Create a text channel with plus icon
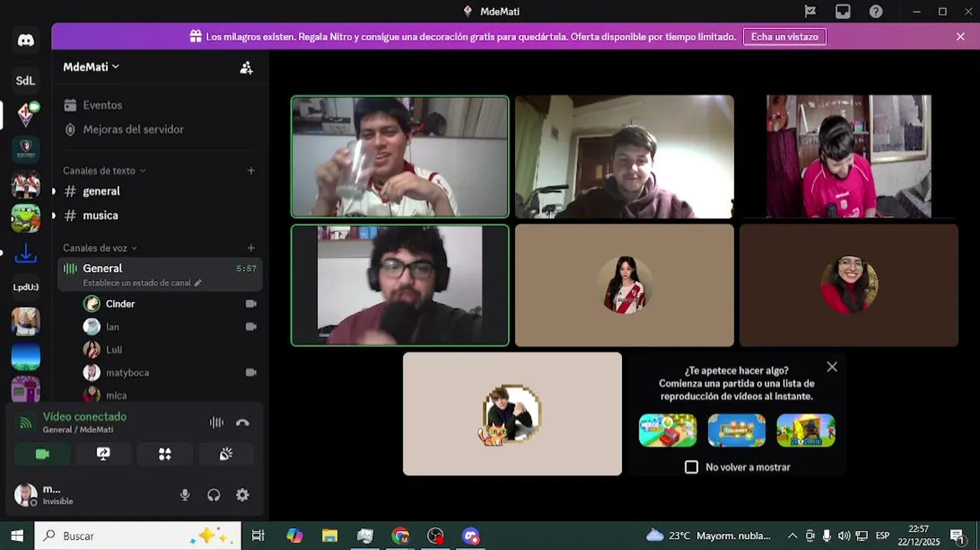The width and height of the screenshot is (980, 550). tap(251, 170)
